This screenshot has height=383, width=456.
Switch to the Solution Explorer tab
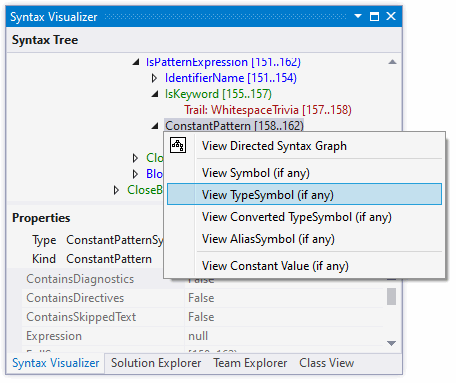(x=156, y=363)
